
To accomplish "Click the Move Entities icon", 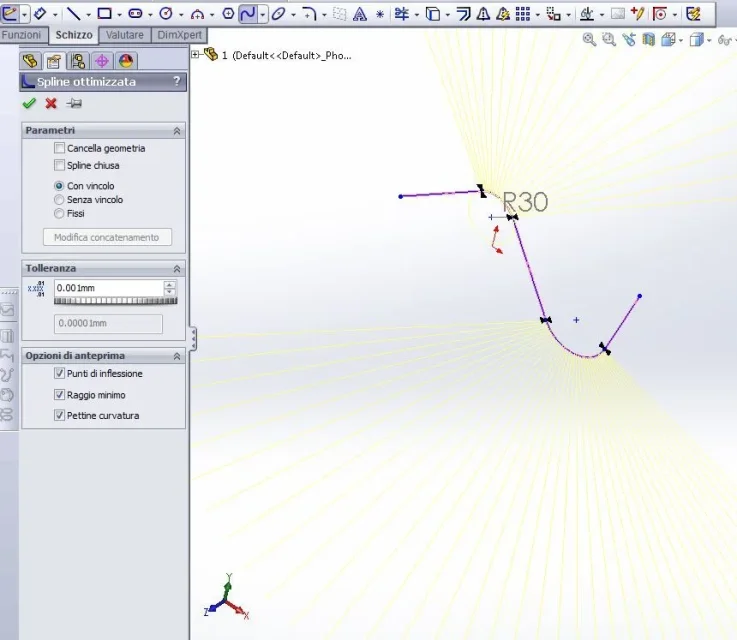I will (x=554, y=14).
